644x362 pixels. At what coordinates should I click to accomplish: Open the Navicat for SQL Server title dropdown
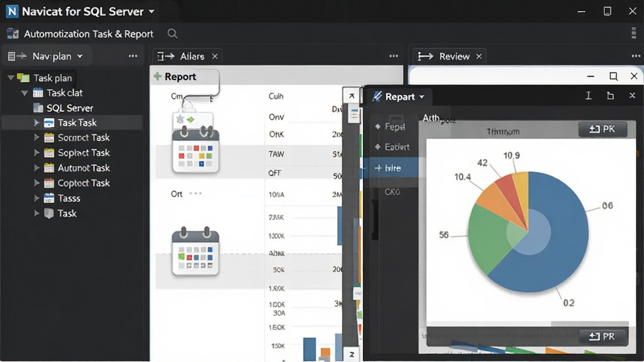152,11
